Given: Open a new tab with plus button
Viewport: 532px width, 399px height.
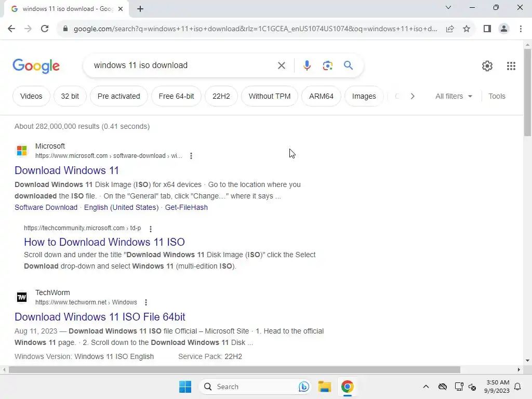Looking at the screenshot, I should (x=140, y=9).
